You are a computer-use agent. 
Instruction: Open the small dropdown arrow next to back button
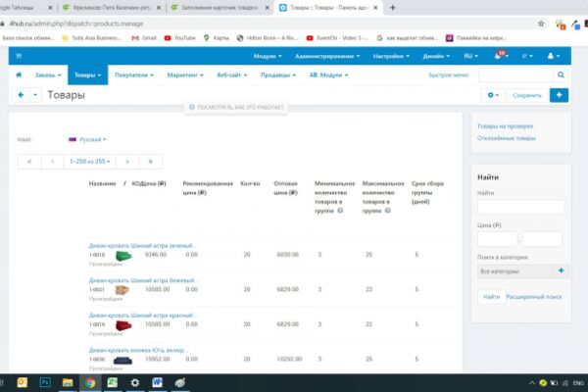35,95
